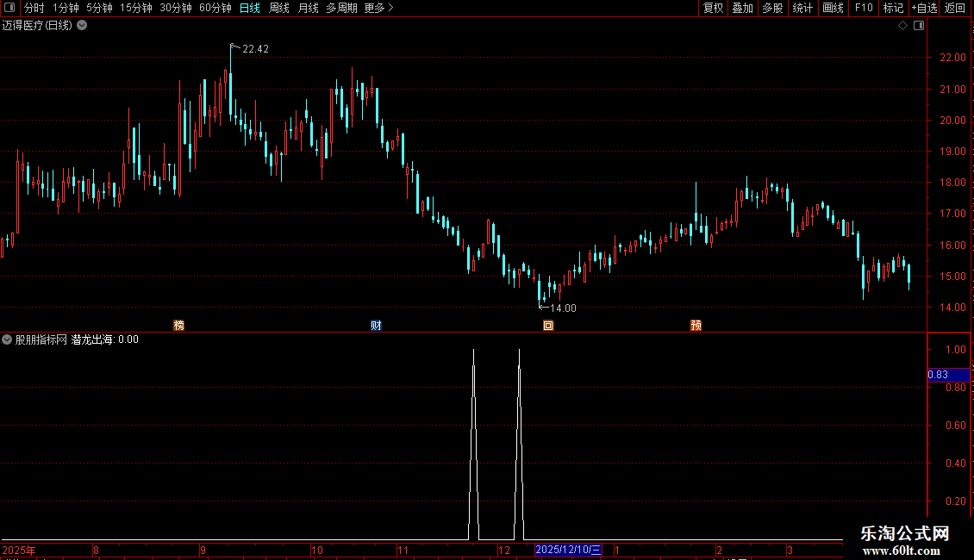Switch to 周线 weekly chart
This screenshot has width=974, height=560.
click(279, 8)
